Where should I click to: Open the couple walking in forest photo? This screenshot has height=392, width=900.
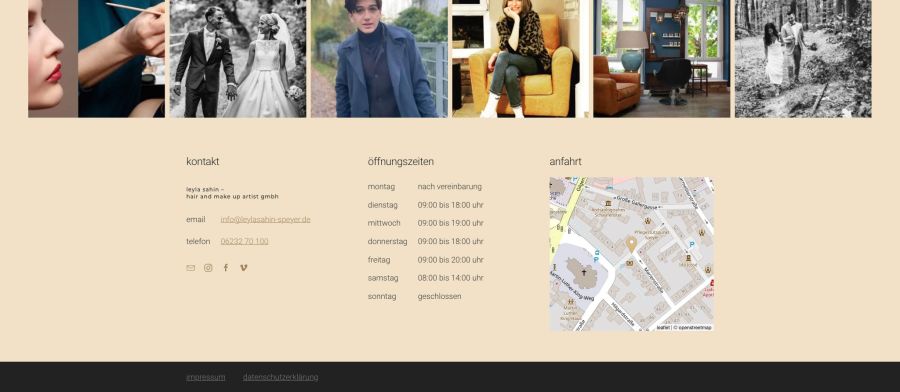click(803, 59)
